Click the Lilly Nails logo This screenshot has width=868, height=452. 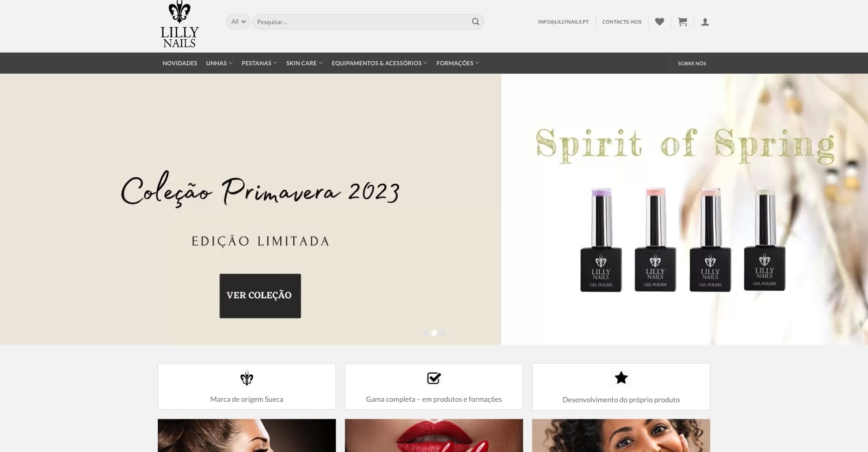179,24
